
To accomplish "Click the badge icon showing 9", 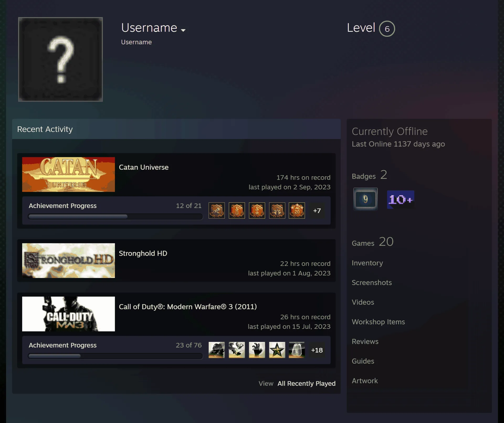I will (365, 199).
